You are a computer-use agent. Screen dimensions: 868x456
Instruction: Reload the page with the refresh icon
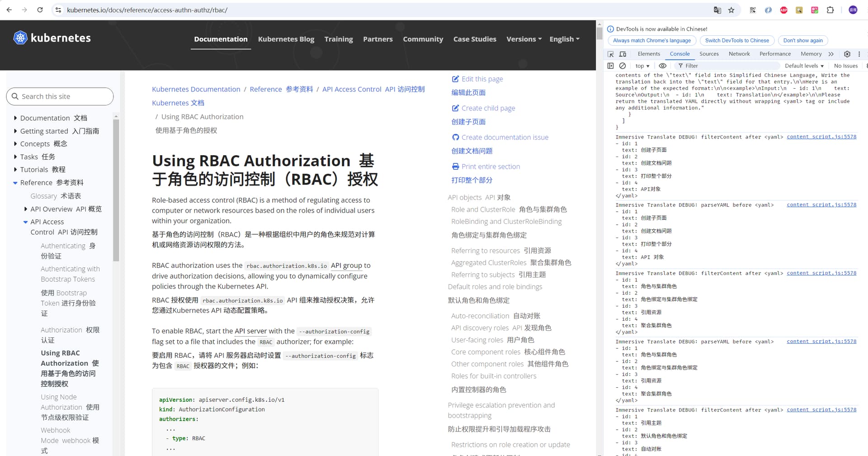(40, 10)
